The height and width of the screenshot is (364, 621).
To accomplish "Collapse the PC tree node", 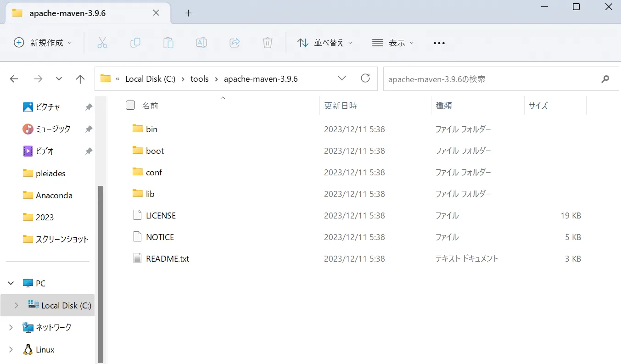I will pyautogui.click(x=11, y=283).
